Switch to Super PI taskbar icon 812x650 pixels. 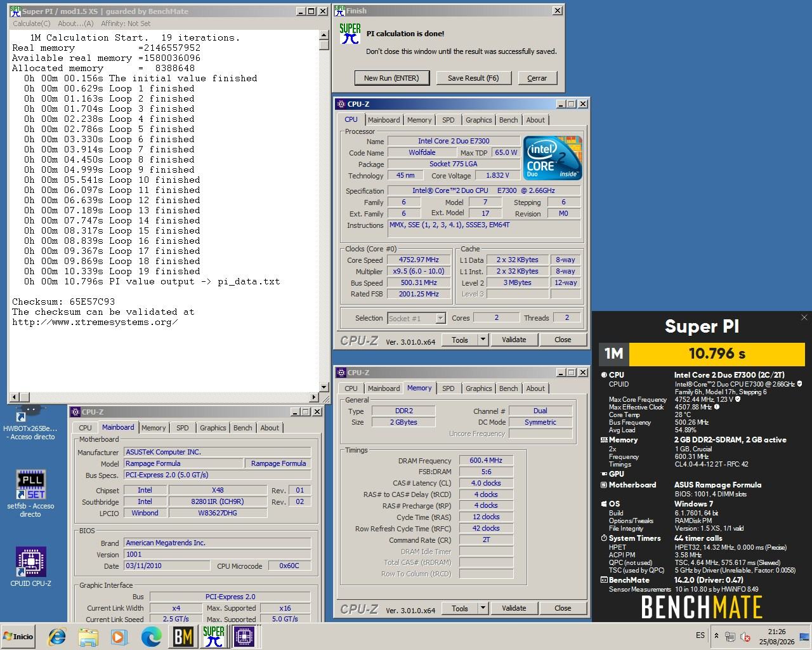pos(213,637)
